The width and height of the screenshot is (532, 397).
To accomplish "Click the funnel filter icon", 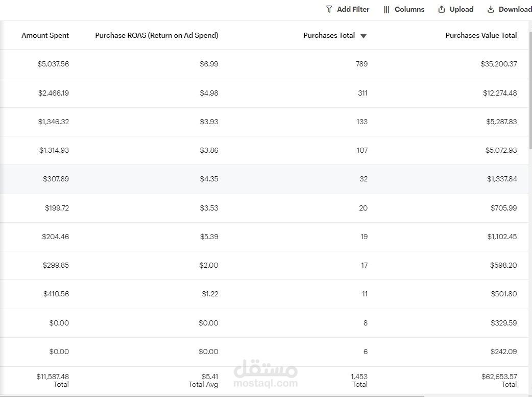I will (329, 9).
